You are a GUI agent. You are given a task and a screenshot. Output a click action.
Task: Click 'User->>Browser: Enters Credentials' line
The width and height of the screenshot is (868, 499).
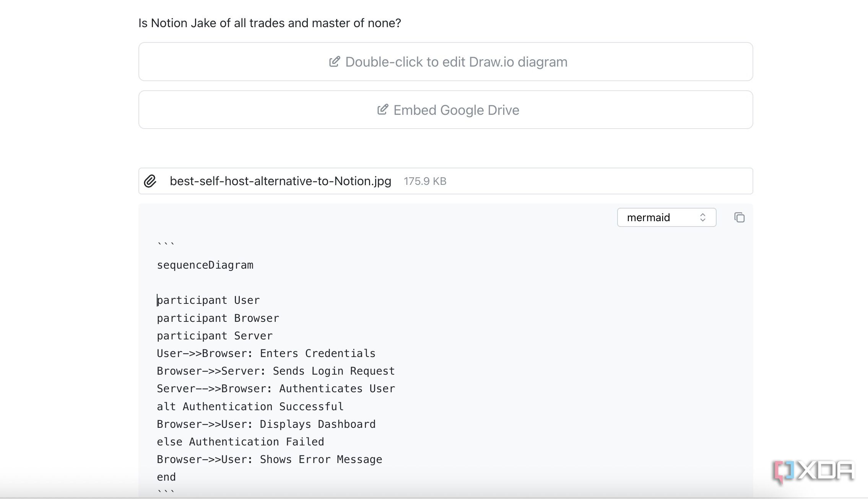(266, 353)
